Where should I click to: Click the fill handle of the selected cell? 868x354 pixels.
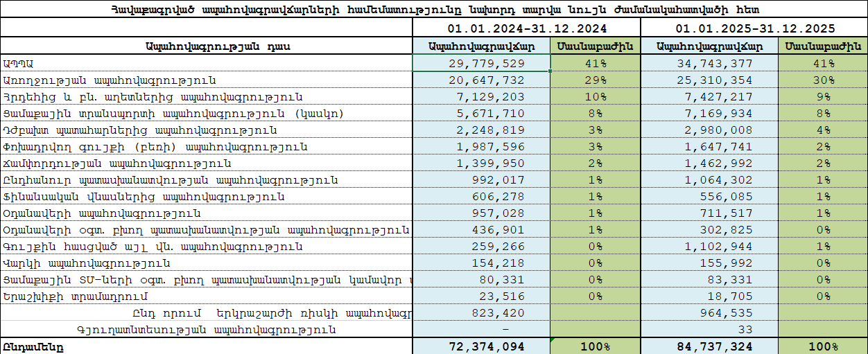[x=550, y=71]
